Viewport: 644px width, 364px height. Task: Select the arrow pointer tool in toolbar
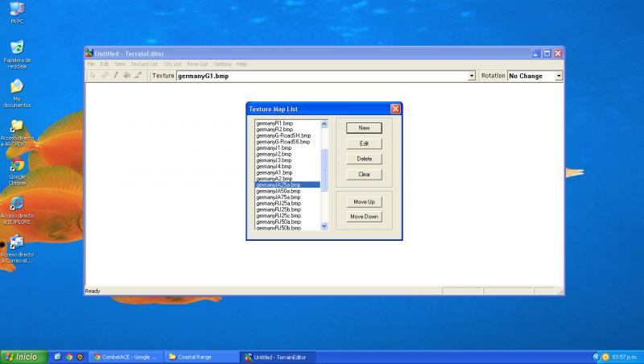click(93, 76)
